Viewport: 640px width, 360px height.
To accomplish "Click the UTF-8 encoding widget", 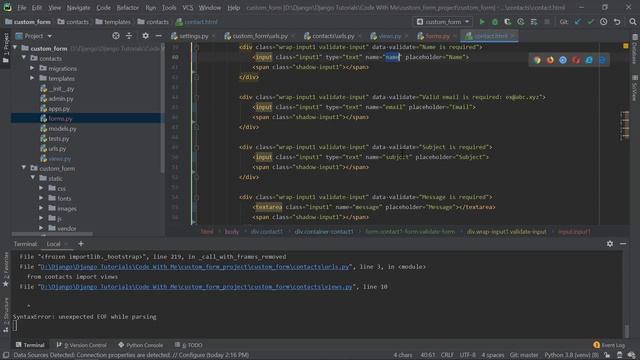I will (x=468, y=355).
